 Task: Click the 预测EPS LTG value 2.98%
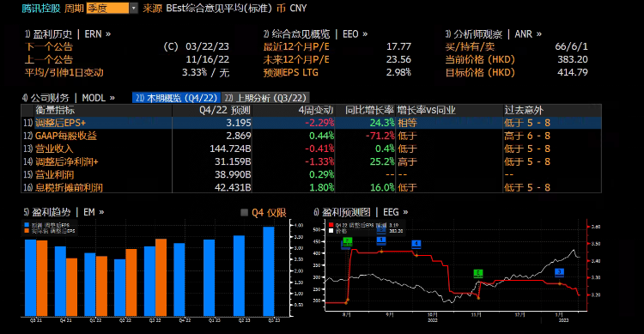398,73
